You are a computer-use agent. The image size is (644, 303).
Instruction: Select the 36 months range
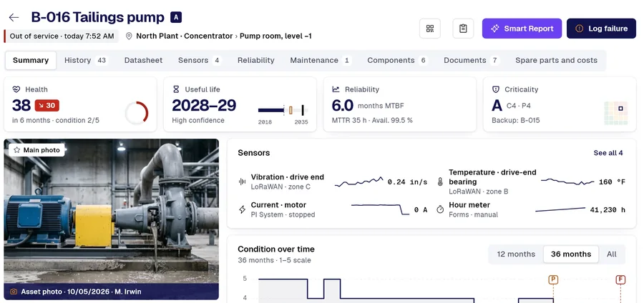(571, 254)
